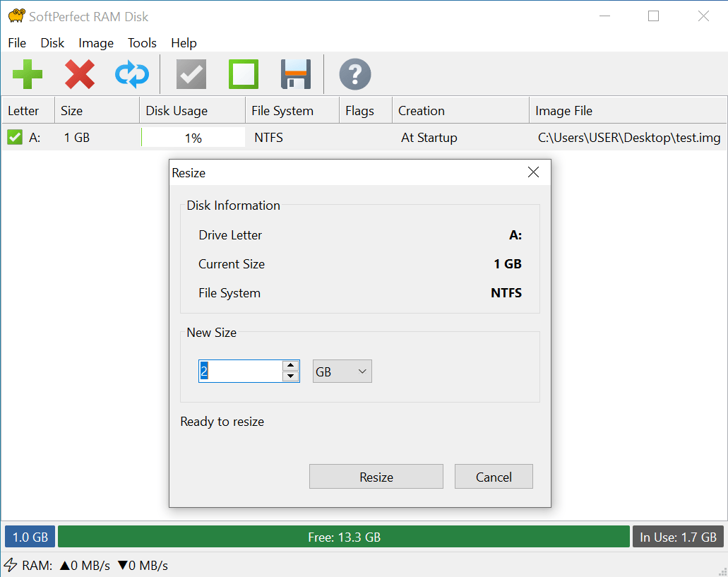Click the green Free 13.3 GB memory bar
The image size is (728, 577).
pyautogui.click(x=344, y=537)
